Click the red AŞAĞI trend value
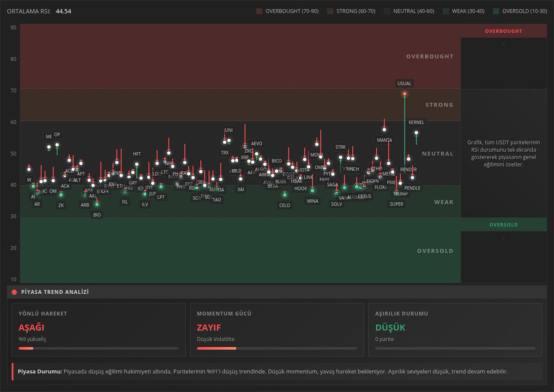The height and width of the screenshot is (392, 554). 31,328
